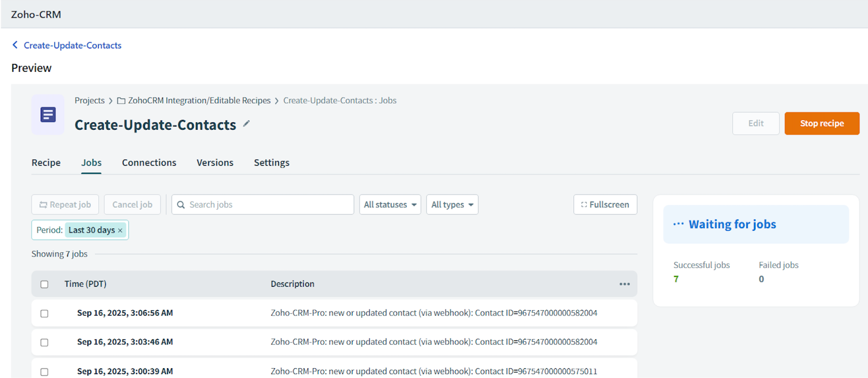
Task: Open ZohoCRM Integration/Editable Recipes breadcrumb
Action: pyautogui.click(x=199, y=100)
